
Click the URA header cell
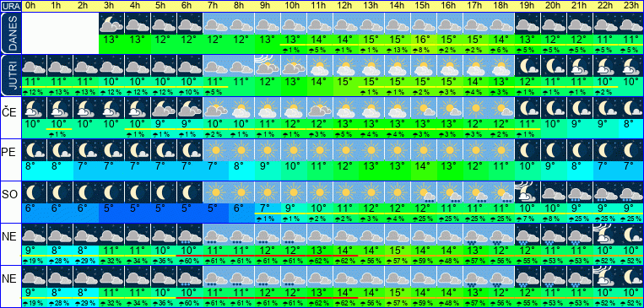click(10, 6)
